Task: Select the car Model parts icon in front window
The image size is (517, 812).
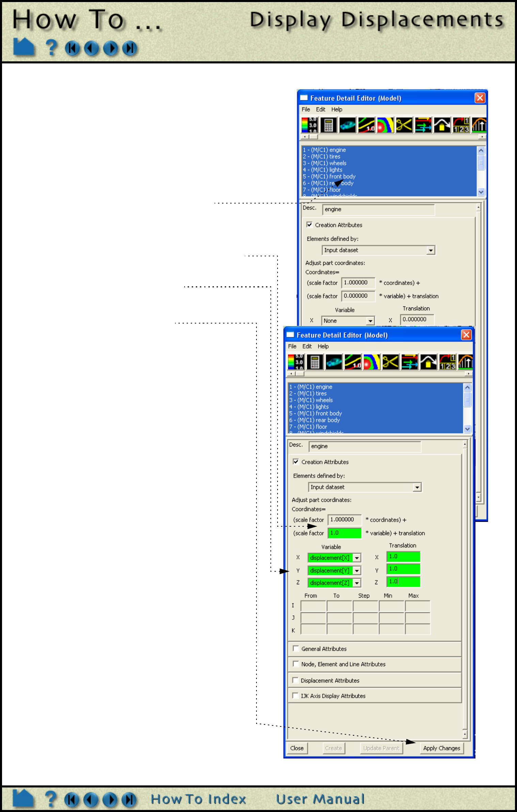Action: (x=334, y=362)
